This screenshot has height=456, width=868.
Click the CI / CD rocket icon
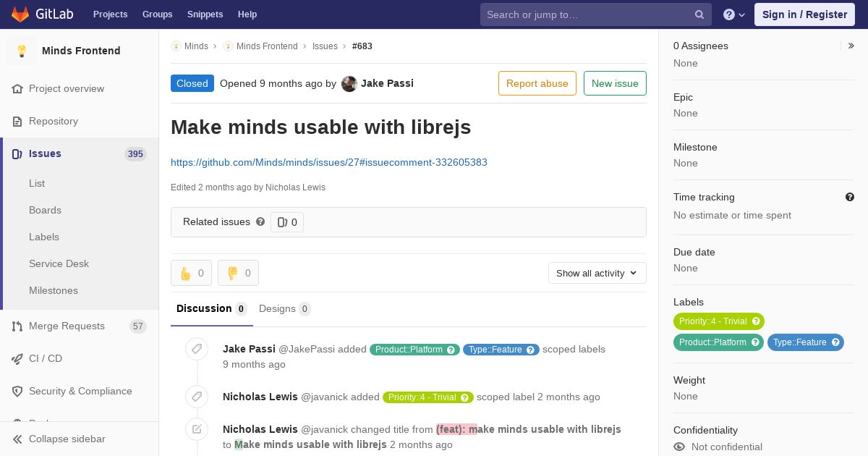tap(17, 358)
